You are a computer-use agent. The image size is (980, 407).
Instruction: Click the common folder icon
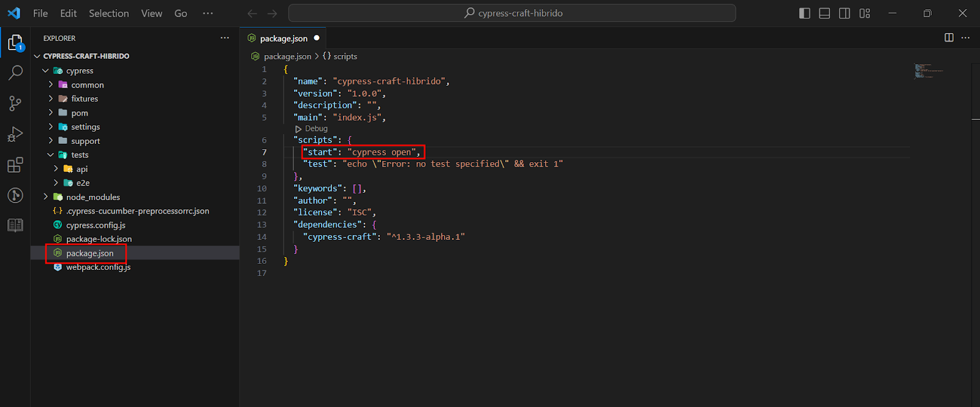[63, 84]
